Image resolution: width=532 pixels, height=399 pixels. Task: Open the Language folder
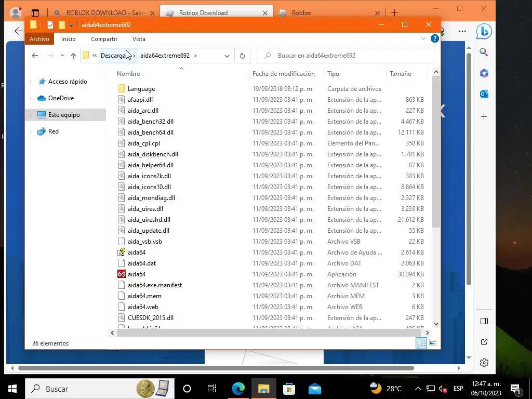click(141, 88)
